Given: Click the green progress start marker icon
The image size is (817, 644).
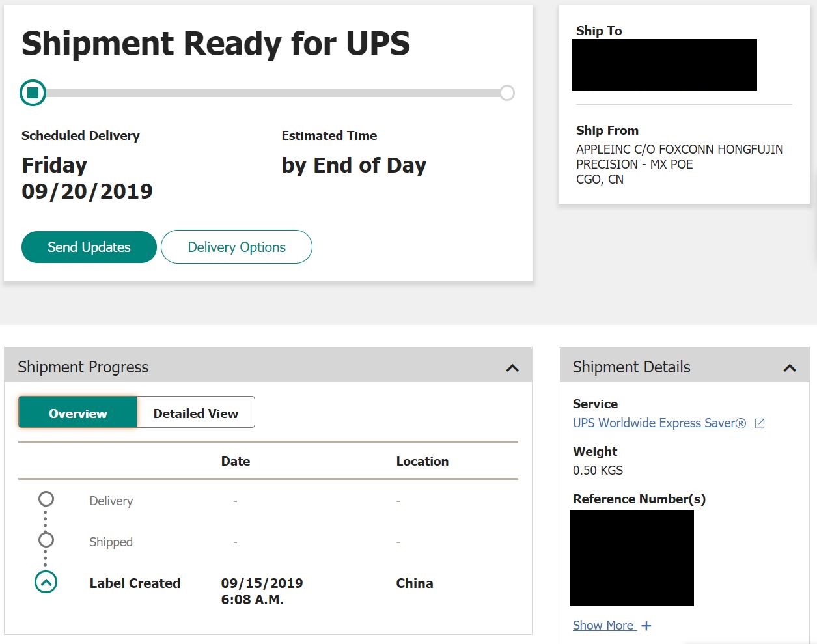Looking at the screenshot, I should (33, 93).
